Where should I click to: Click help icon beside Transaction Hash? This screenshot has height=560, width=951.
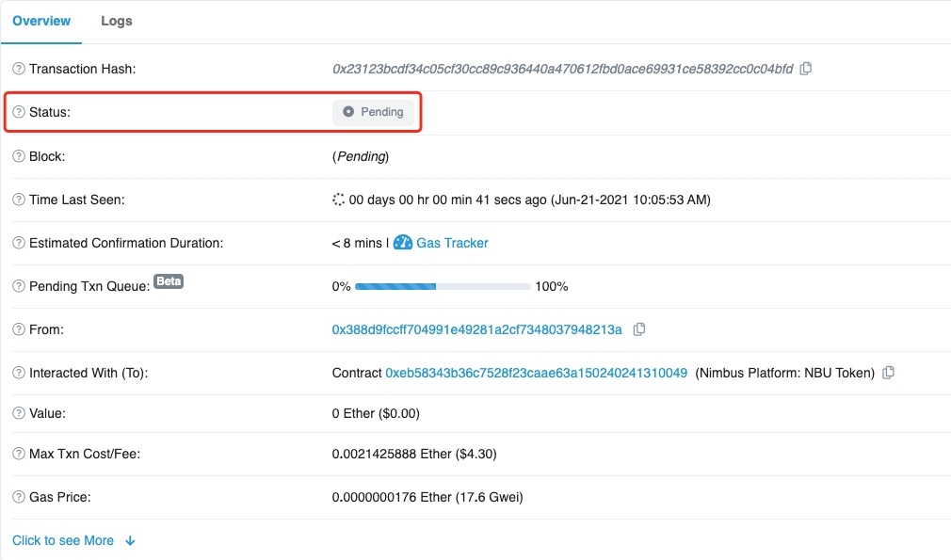(19, 69)
